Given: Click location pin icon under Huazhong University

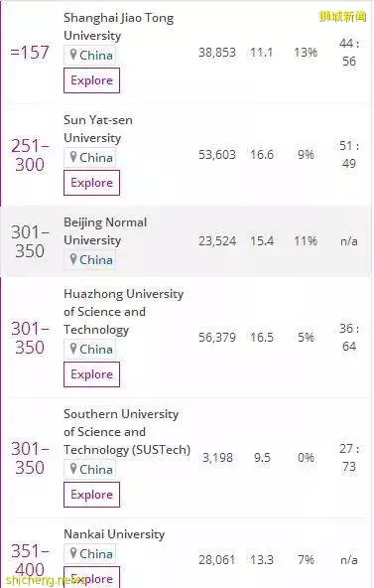Looking at the screenshot, I should pyautogui.click(x=73, y=349).
